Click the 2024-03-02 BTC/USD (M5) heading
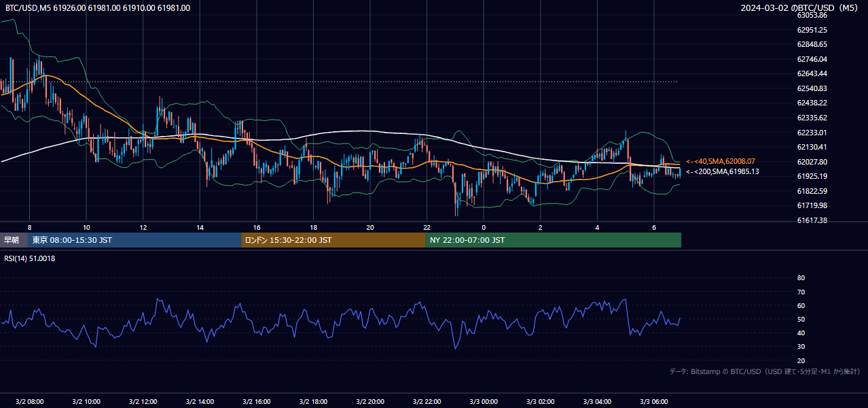 point(800,8)
